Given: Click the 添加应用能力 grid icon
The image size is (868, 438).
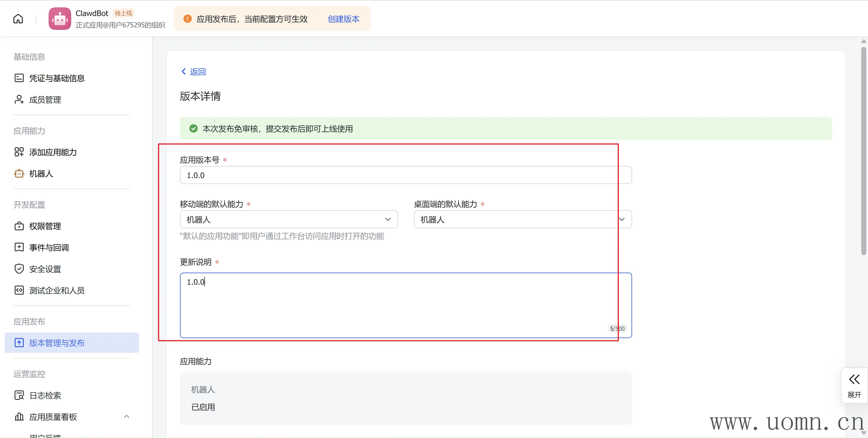Looking at the screenshot, I should tap(19, 152).
